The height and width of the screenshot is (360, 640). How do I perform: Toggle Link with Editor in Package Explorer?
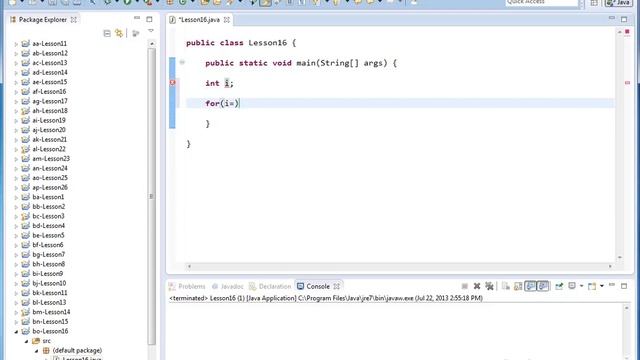(x=119, y=33)
